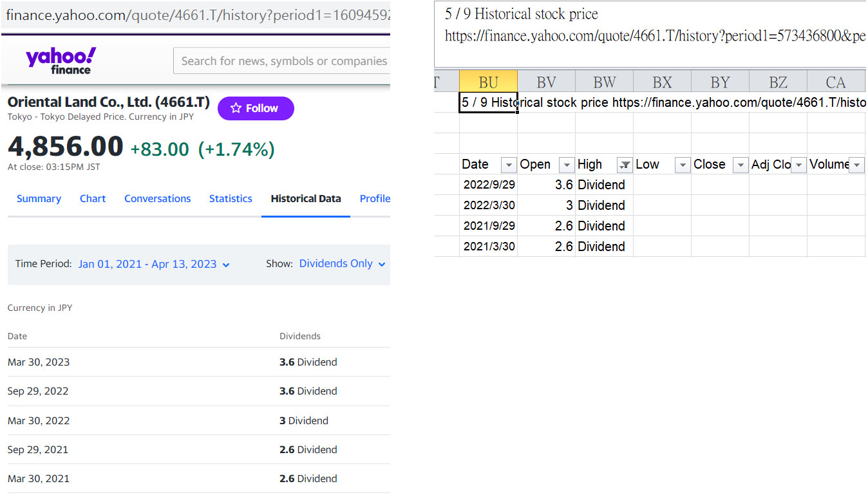
Task: Select the cell with date 2022/9/29
Action: 489,185
